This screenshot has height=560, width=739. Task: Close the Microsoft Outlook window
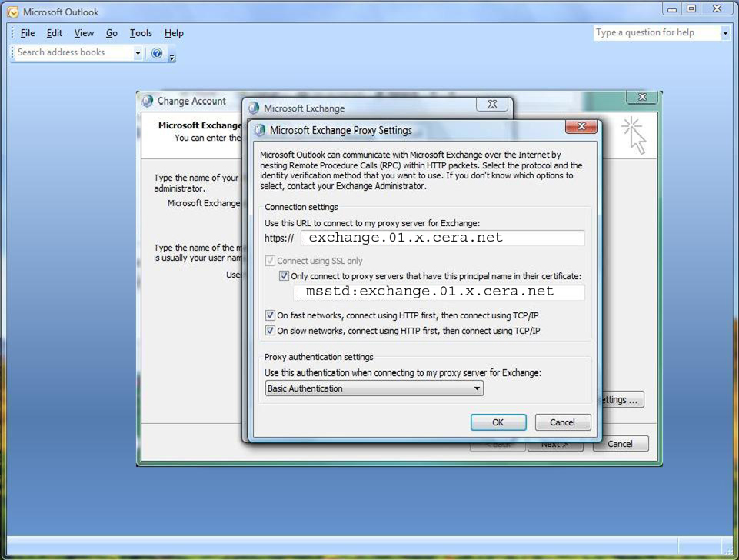[717, 9]
